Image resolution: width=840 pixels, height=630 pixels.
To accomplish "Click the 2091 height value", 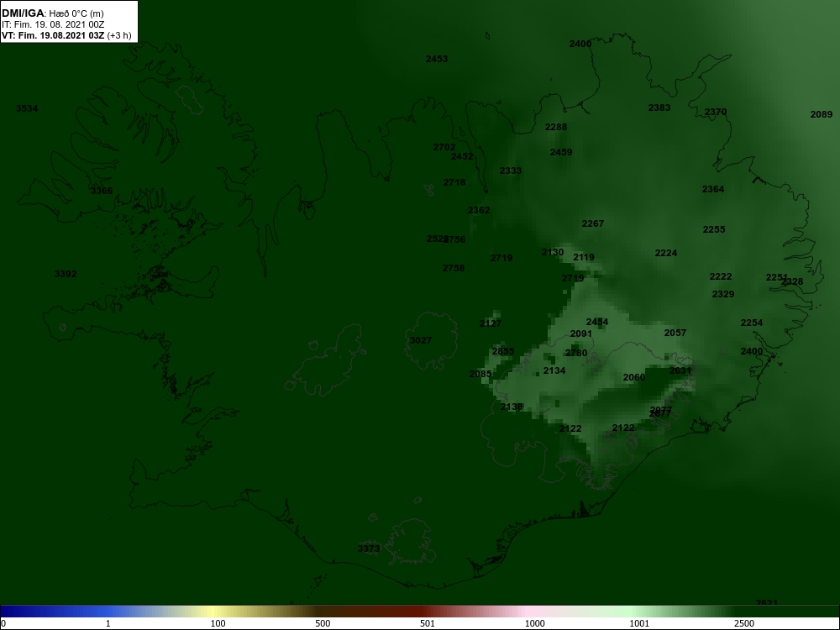I will 580,334.
